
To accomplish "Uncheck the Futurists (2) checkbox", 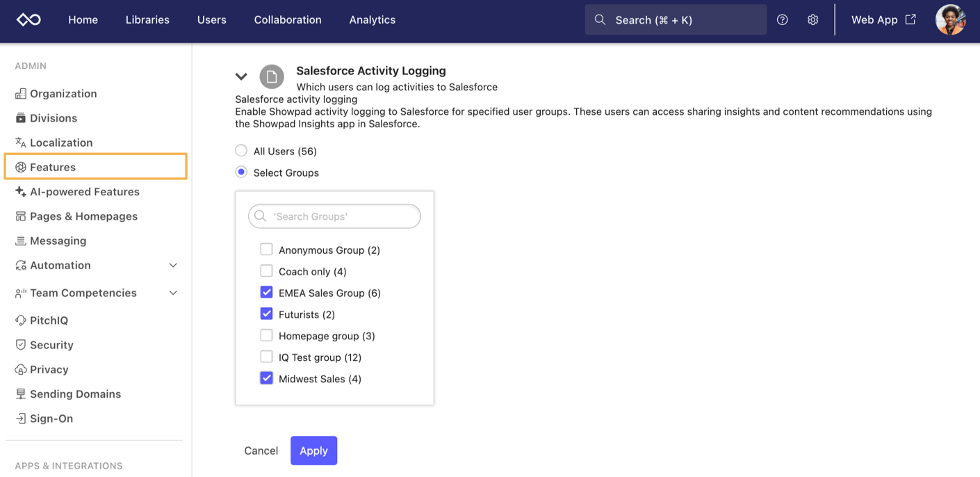I will tap(266, 314).
